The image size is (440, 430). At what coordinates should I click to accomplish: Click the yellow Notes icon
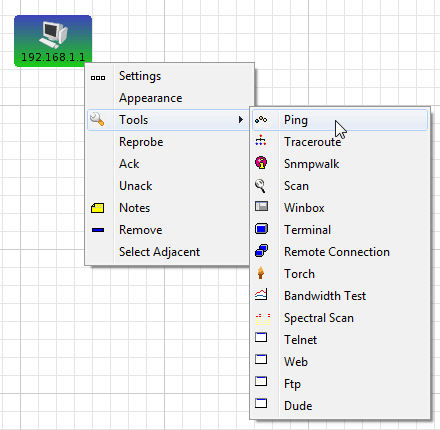(97, 208)
